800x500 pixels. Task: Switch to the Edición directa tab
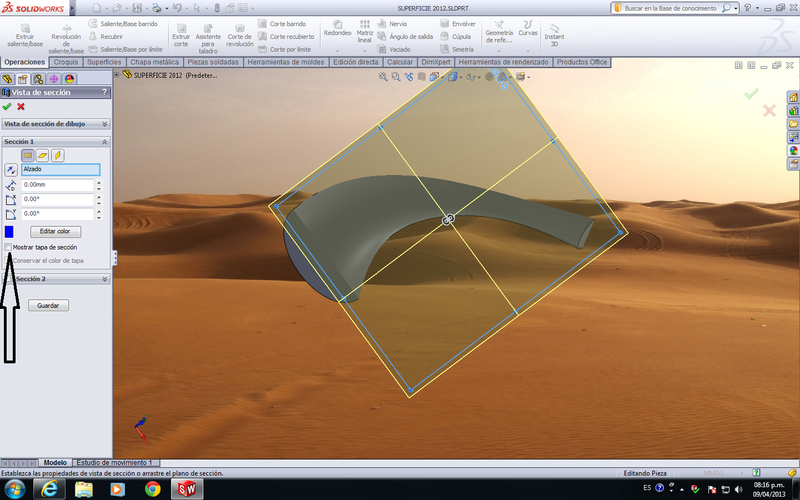coord(356,62)
